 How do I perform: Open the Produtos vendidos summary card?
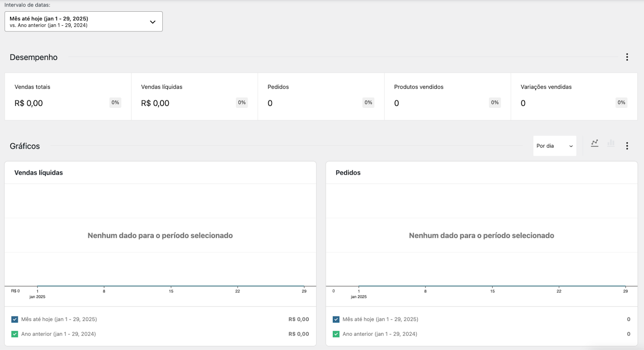coord(448,97)
